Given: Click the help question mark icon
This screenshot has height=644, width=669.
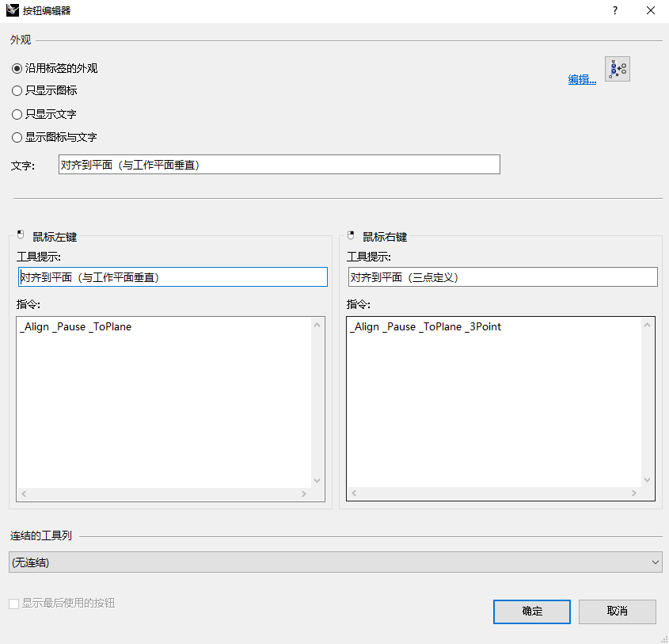Looking at the screenshot, I should click(x=615, y=10).
